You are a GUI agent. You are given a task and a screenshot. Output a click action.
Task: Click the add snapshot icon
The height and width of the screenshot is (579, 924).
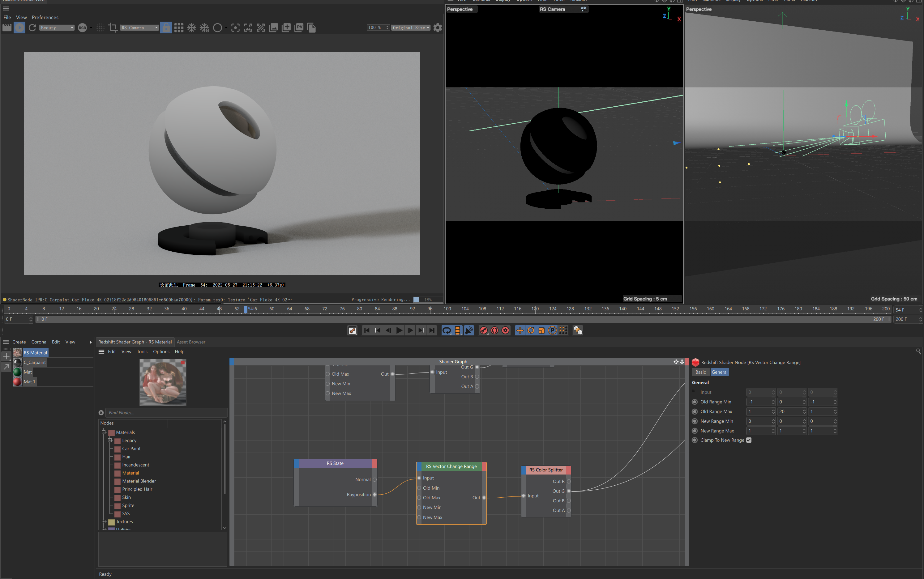pos(286,28)
